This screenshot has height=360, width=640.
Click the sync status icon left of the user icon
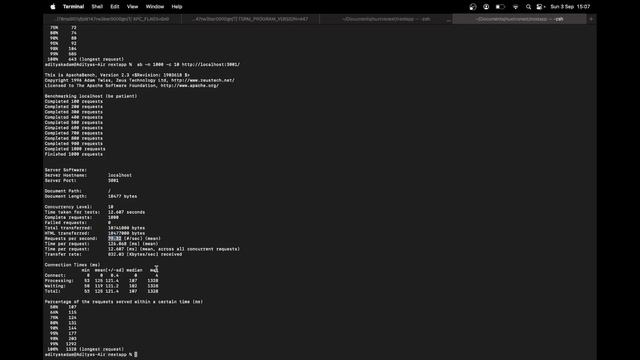(473, 7)
